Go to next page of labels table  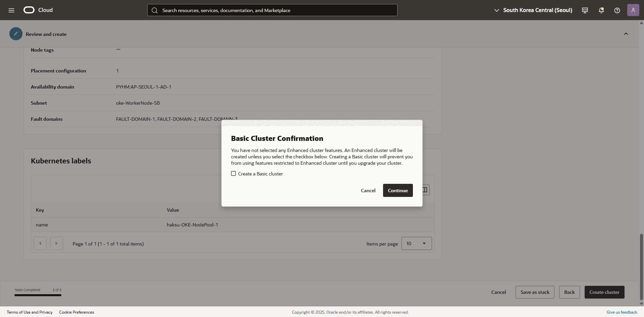pos(56,244)
